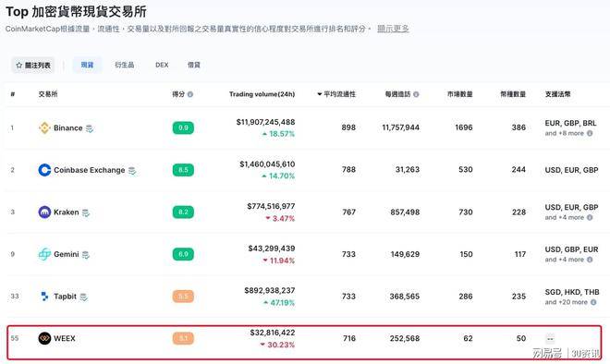
Task: Click Binance volume $11,907,245,488
Action: coord(265,122)
